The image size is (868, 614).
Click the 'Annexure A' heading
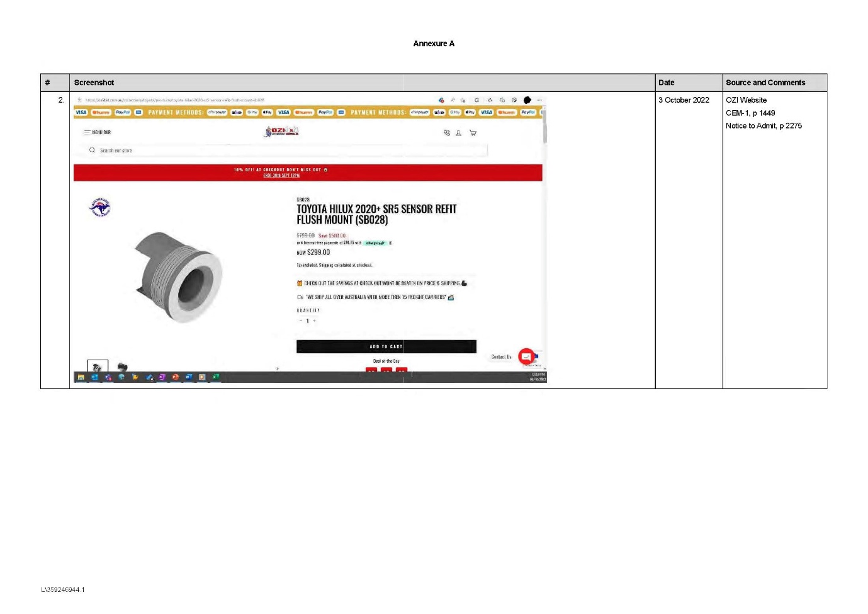coord(434,43)
